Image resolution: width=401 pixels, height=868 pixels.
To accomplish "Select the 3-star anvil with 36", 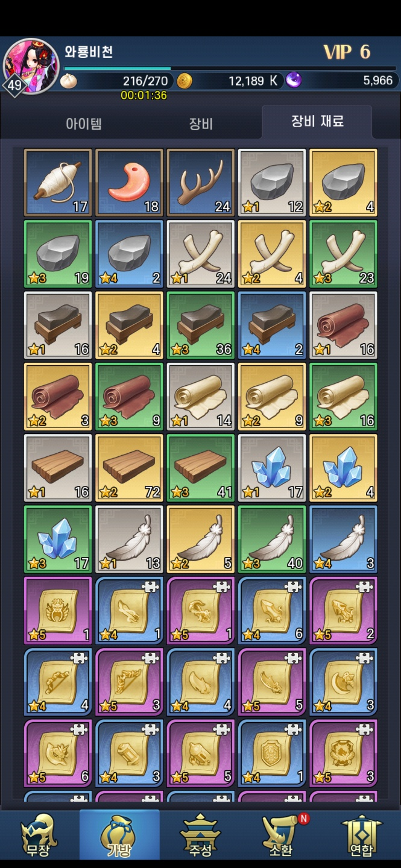I will point(201,325).
